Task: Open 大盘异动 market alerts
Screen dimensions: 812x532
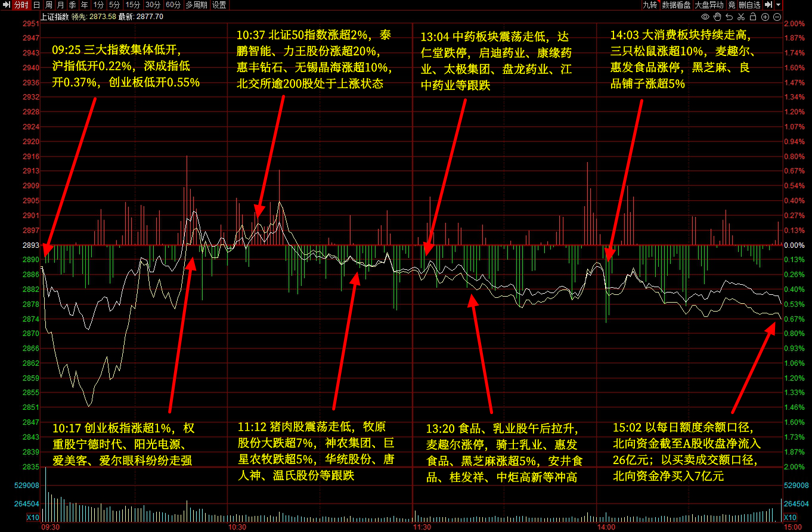Action: (x=709, y=5)
